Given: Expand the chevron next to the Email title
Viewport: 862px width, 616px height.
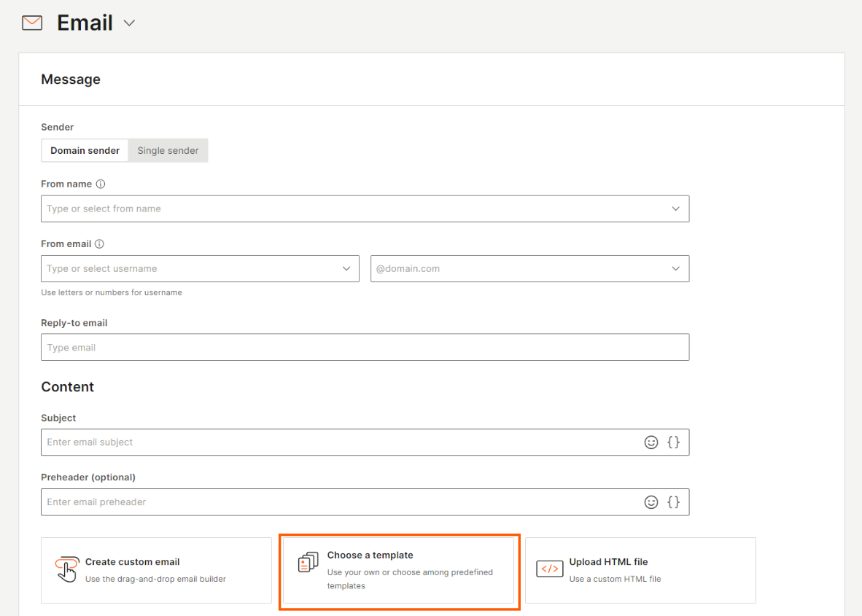Looking at the screenshot, I should click(x=129, y=23).
